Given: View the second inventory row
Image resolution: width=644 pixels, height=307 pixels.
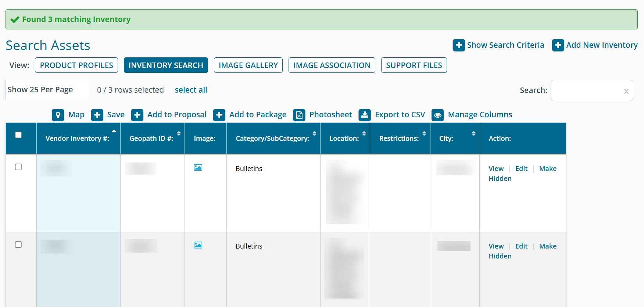Looking at the screenshot, I should pyautogui.click(x=496, y=246).
